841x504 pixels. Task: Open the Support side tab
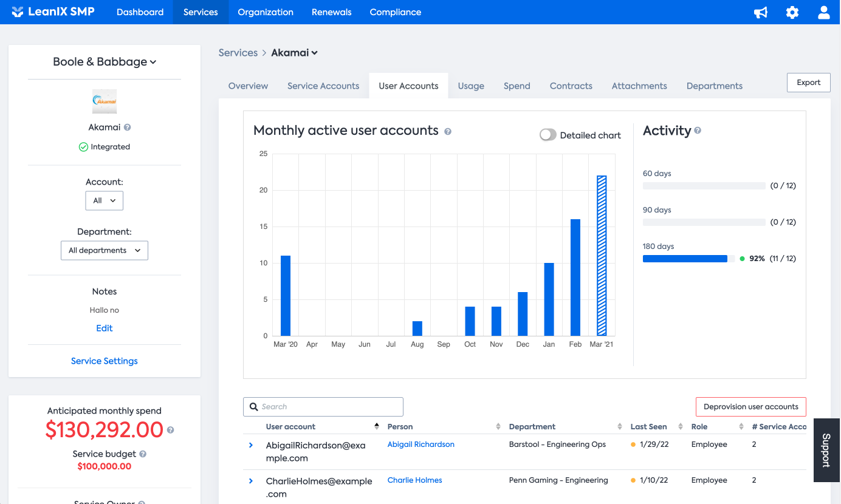[826, 450]
